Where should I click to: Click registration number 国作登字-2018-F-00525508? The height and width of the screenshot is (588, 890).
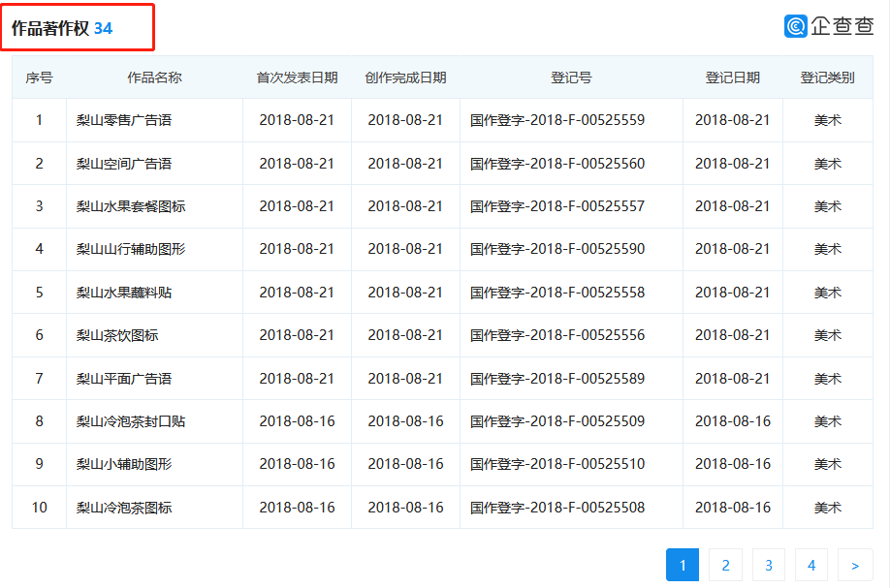coord(557,508)
